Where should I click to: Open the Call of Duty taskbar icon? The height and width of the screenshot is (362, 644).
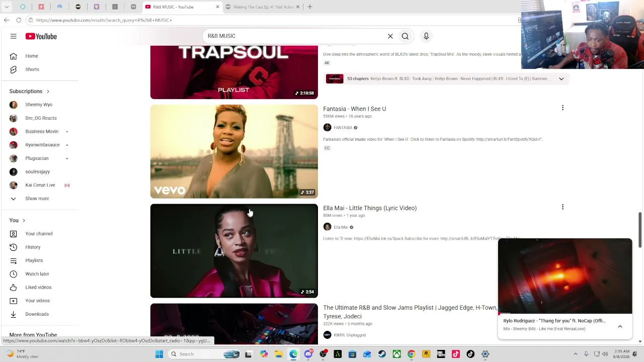click(x=441, y=354)
